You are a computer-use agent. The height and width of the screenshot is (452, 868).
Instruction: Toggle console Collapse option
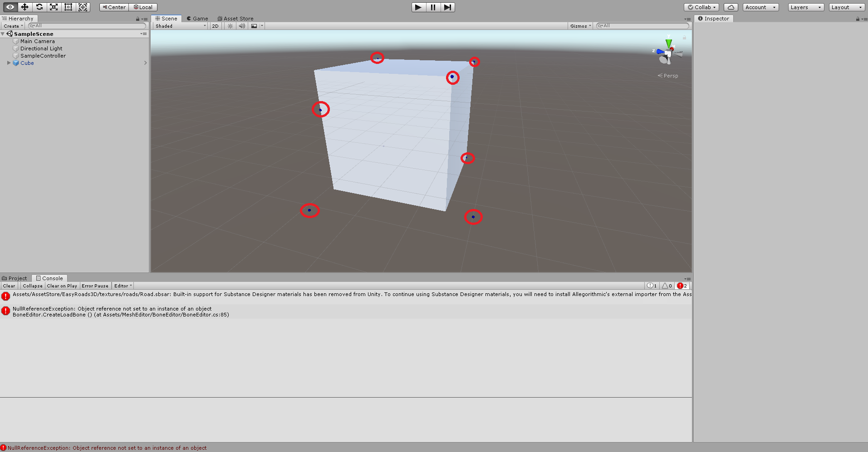coord(33,286)
